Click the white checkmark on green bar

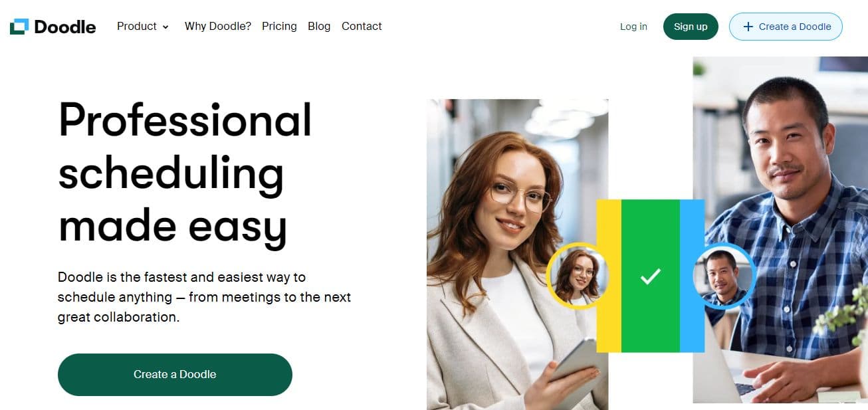(x=650, y=276)
